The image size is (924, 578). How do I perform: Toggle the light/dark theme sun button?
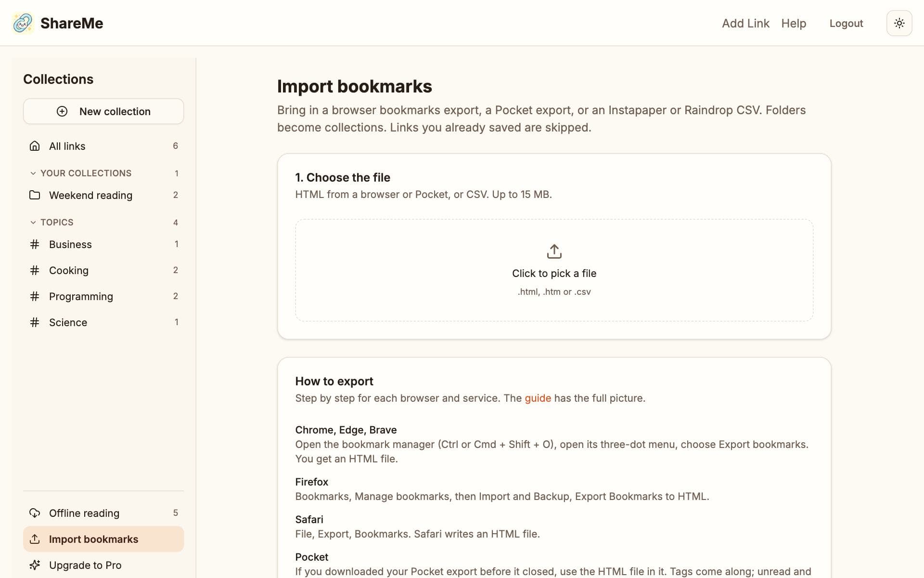pyautogui.click(x=899, y=23)
